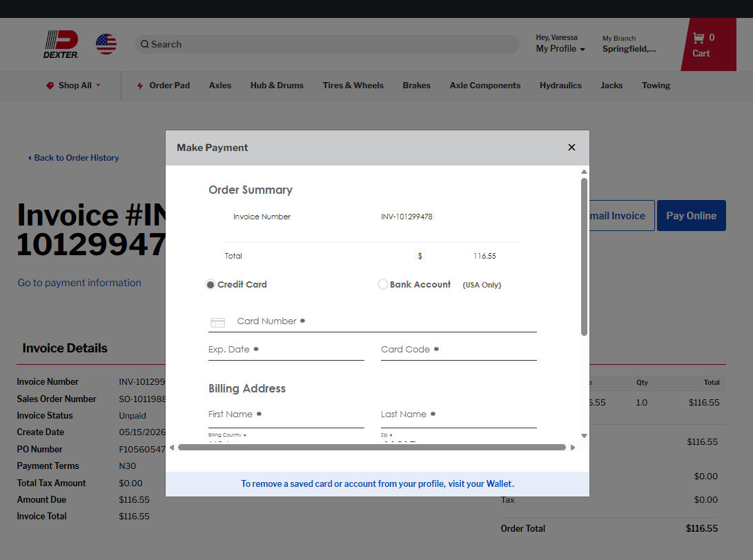
Task: Focus the Last Name field
Action: pyautogui.click(x=458, y=415)
